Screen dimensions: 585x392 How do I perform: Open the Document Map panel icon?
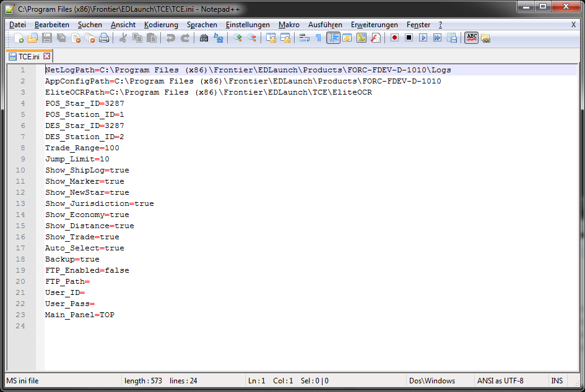click(362, 38)
